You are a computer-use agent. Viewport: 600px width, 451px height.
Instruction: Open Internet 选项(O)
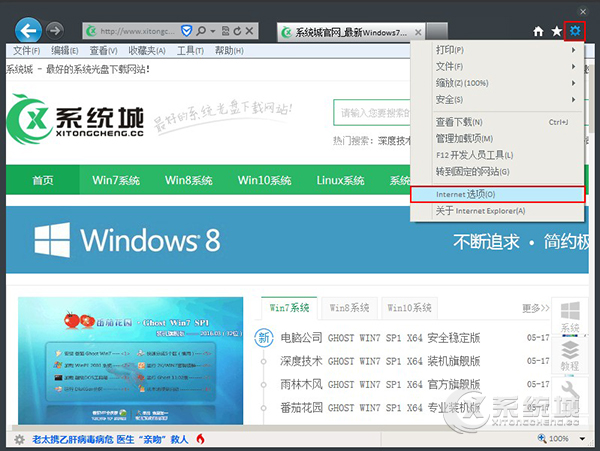click(497, 194)
